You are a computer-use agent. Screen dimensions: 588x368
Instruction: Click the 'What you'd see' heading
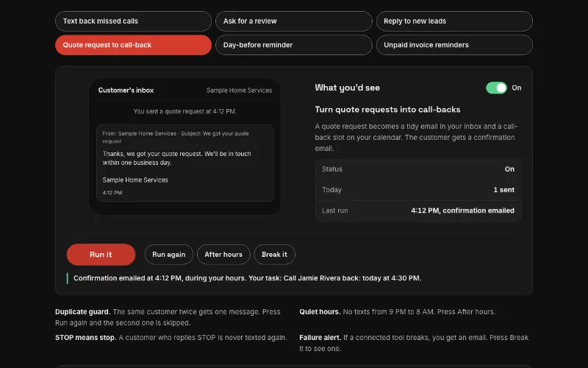point(347,88)
